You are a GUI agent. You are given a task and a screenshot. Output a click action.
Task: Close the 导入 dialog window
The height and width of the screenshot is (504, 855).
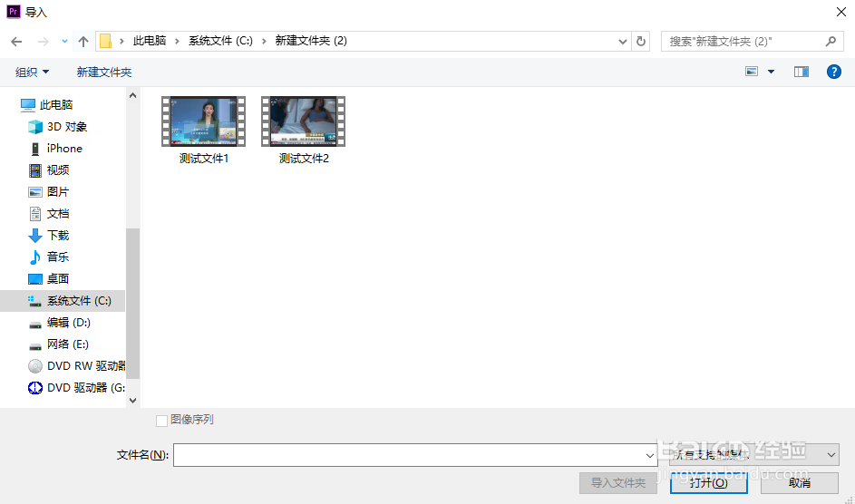click(x=841, y=12)
